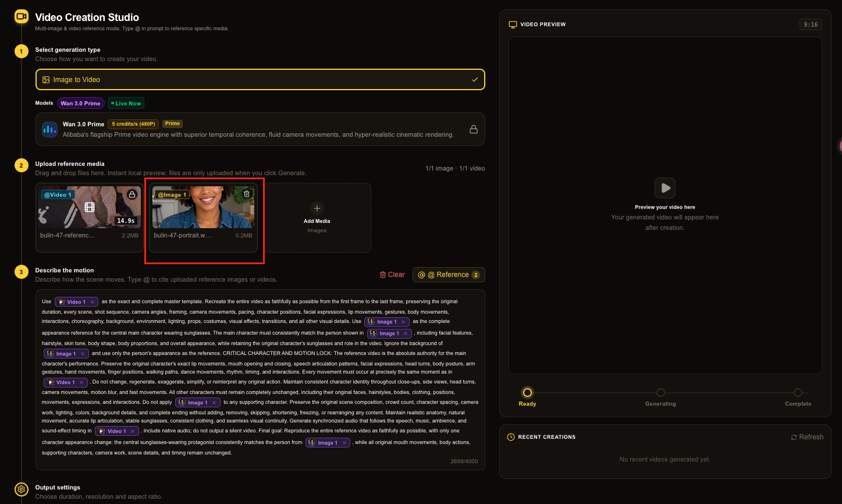
Task: Open the @ Reference picker
Action: point(449,275)
